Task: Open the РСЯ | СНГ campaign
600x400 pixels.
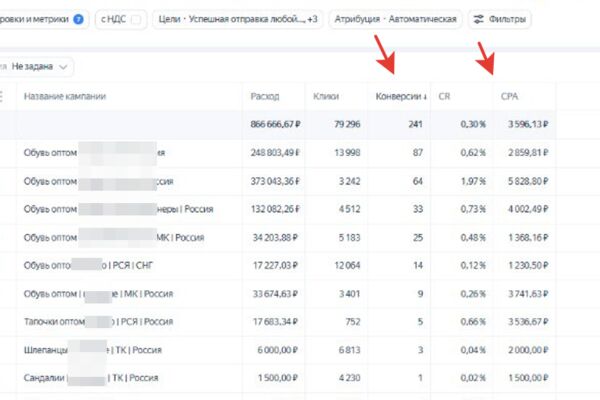Action: (x=88, y=265)
